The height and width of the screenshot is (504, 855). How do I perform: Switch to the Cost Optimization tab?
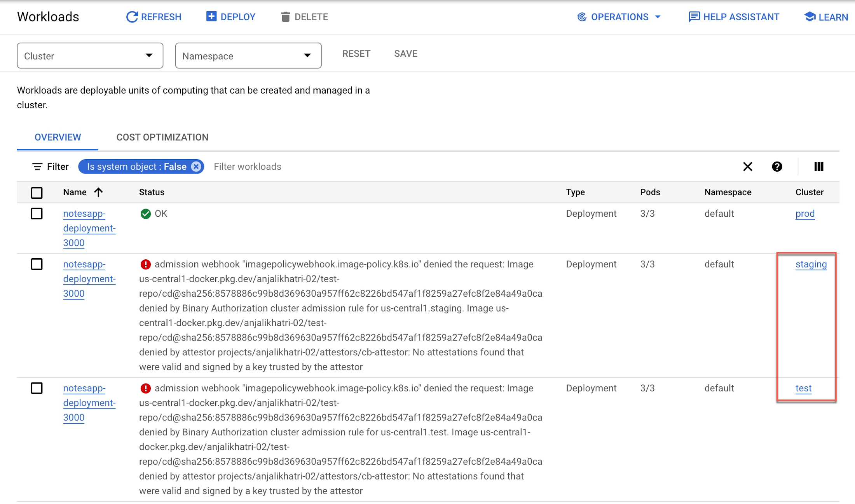162,137
